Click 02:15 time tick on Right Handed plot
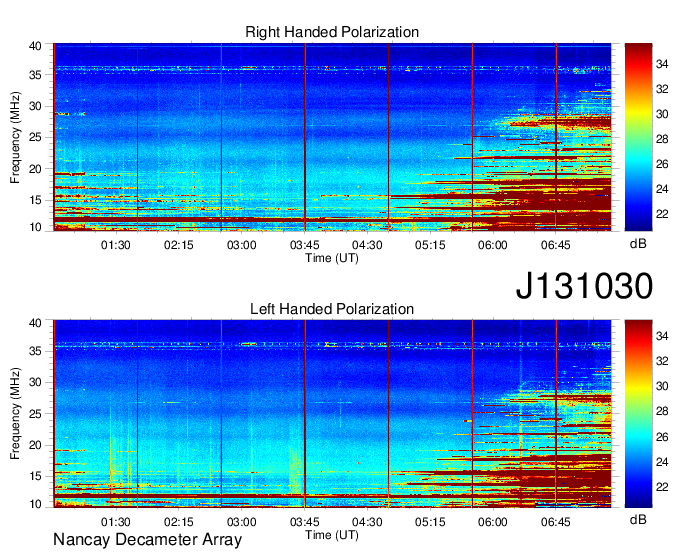This screenshot has width=680, height=552. pos(179,245)
